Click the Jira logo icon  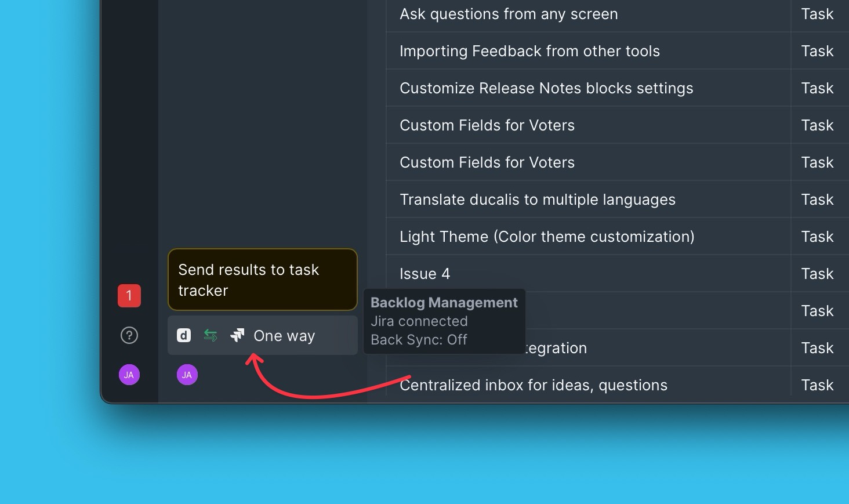(x=237, y=336)
